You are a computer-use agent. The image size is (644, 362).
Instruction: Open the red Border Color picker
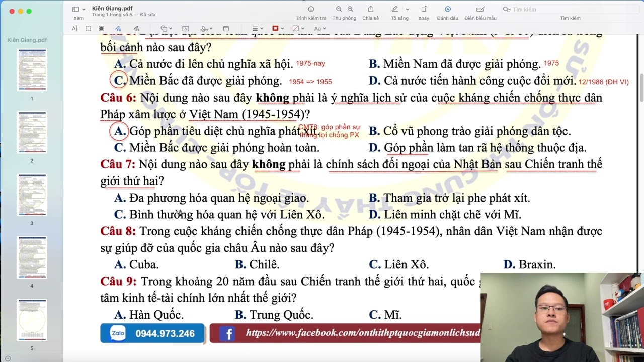tap(277, 29)
